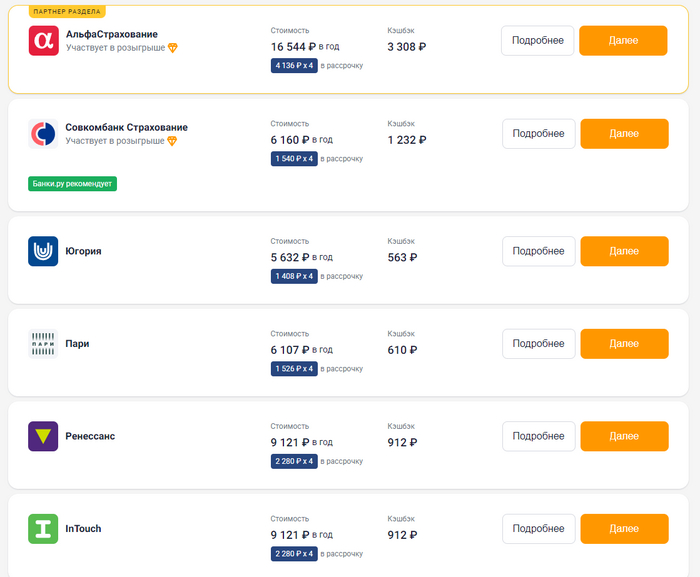Screen dimensions: 700x577
Task: Open the Югория company name link
Action: pyautogui.click(x=83, y=251)
